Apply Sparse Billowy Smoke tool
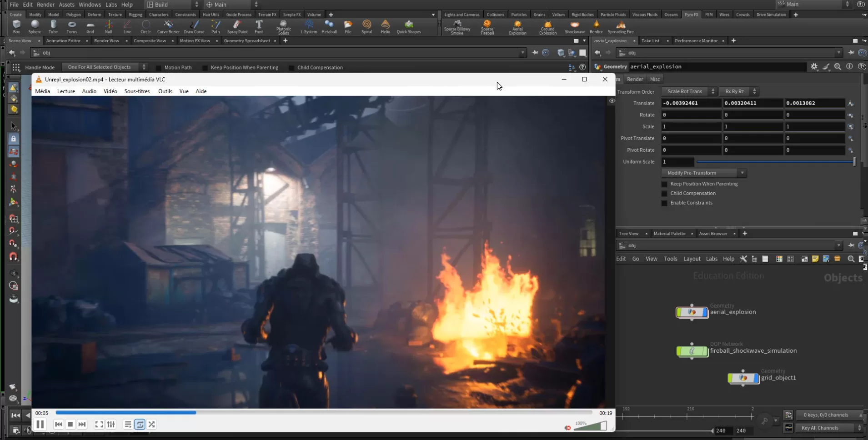Image resolution: width=868 pixels, height=440 pixels. [x=457, y=27]
